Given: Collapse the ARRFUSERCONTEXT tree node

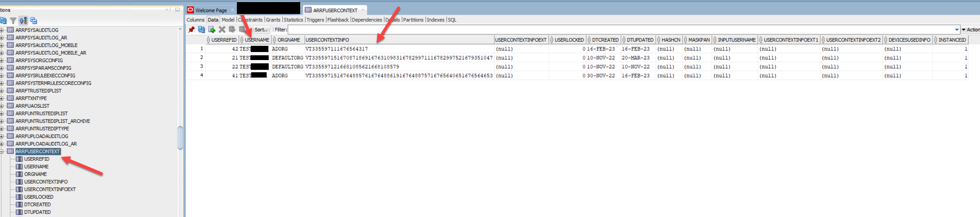Looking at the screenshot, I should (x=2, y=152).
